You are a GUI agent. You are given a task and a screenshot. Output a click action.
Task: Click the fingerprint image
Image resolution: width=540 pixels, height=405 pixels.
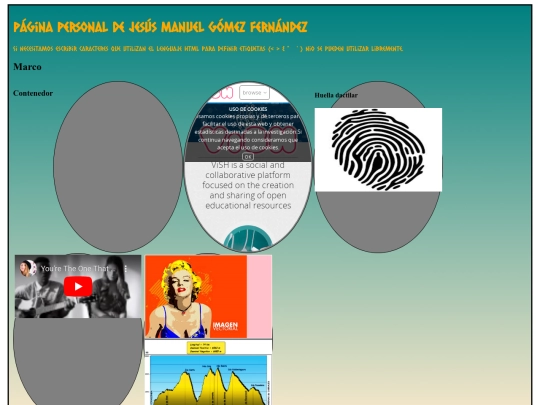pyautogui.click(x=378, y=149)
